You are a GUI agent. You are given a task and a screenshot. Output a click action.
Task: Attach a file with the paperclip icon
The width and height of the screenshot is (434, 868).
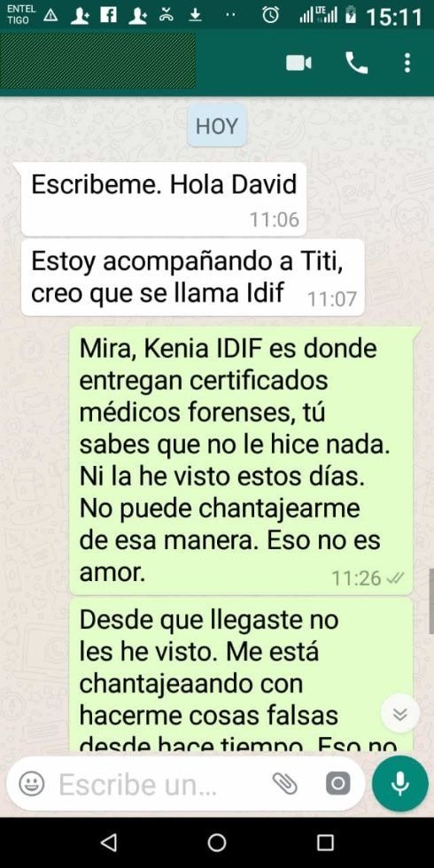click(285, 783)
